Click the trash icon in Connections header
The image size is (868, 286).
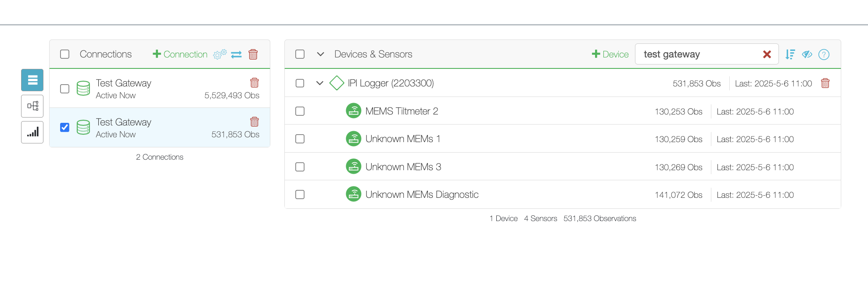253,54
